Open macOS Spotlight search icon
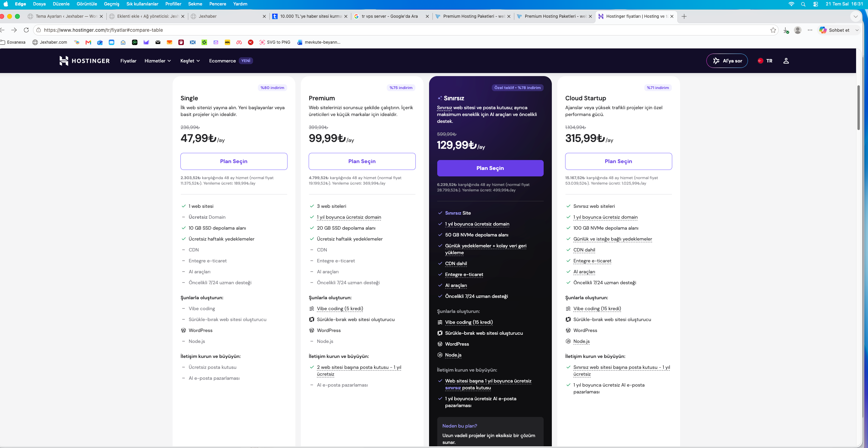Screen dimensions: 868x448 (803, 4)
